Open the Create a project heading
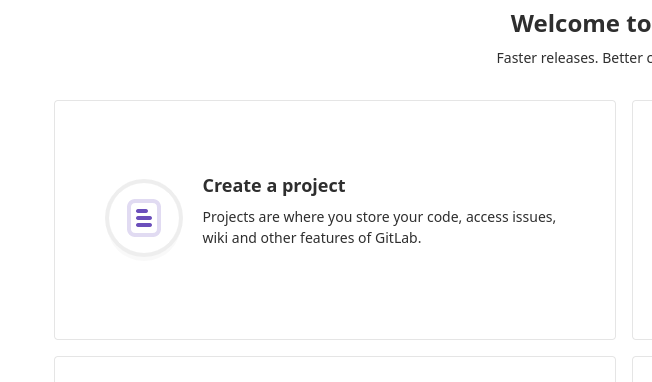The image size is (652, 382). click(274, 186)
